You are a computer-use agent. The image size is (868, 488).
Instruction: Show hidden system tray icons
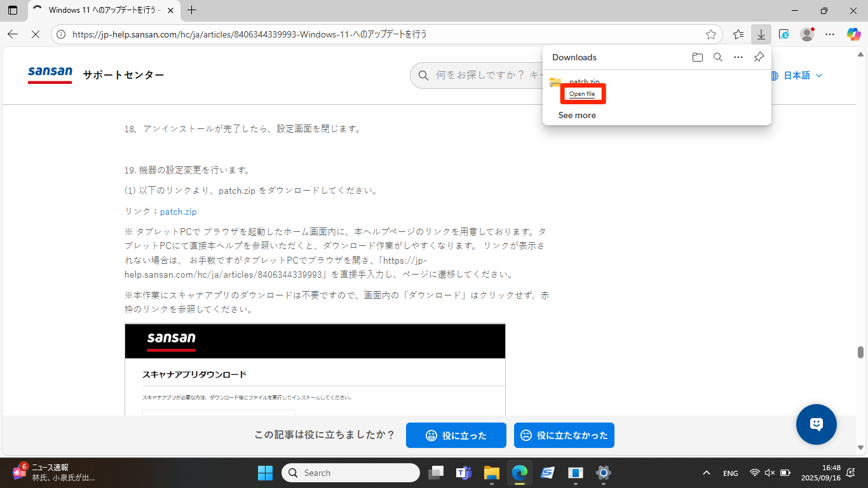pos(706,473)
